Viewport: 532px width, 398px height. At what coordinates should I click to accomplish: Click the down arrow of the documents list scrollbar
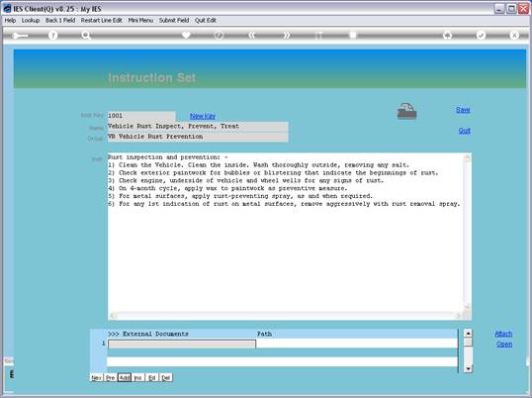tap(468, 368)
